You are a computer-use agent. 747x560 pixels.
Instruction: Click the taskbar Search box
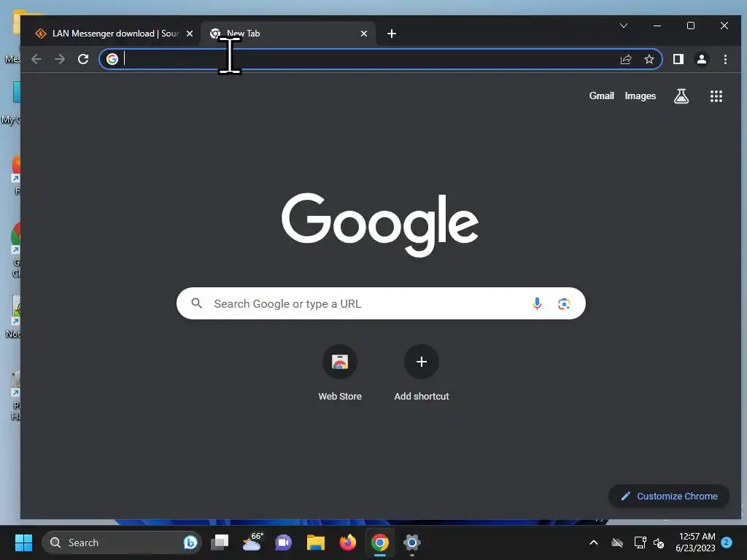pyautogui.click(x=122, y=542)
